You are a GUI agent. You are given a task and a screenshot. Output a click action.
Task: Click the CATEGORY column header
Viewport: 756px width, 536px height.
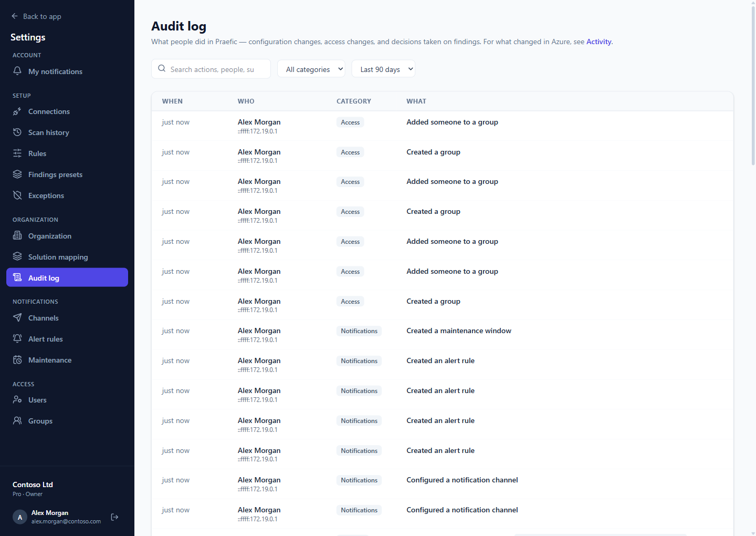click(x=354, y=101)
